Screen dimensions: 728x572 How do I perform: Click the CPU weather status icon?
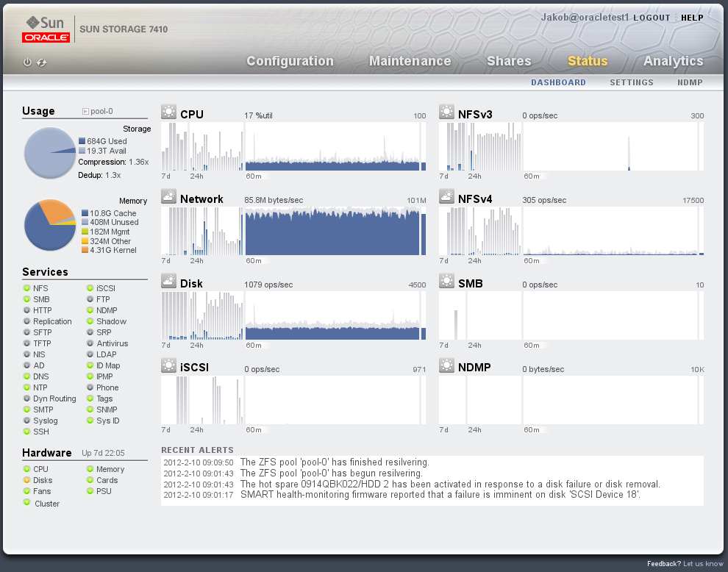pos(168,112)
